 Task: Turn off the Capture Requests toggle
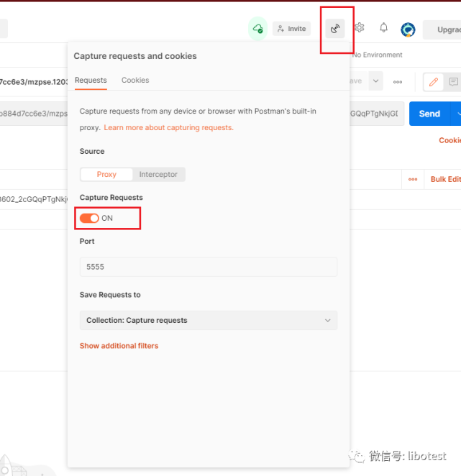[x=89, y=218]
